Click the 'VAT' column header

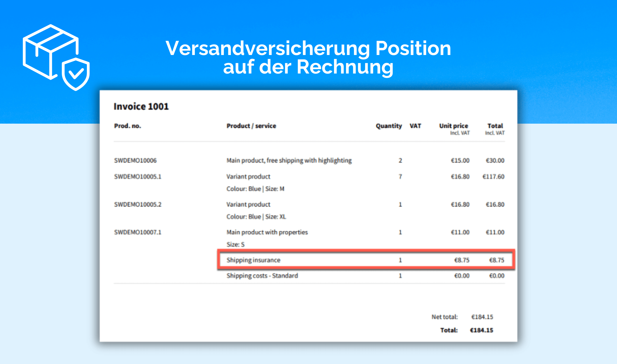point(415,126)
